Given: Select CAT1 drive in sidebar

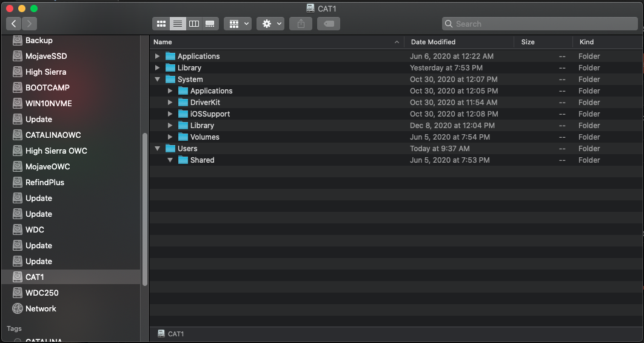Looking at the screenshot, I should 72,277.
